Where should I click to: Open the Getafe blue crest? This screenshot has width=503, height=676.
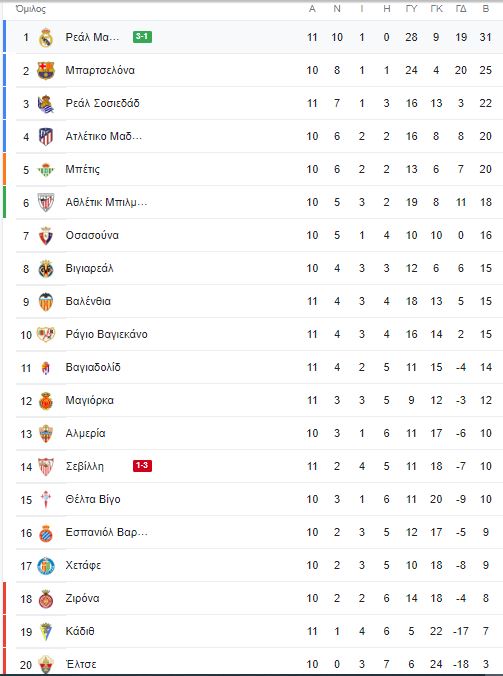pyautogui.click(x=46, y=566)
